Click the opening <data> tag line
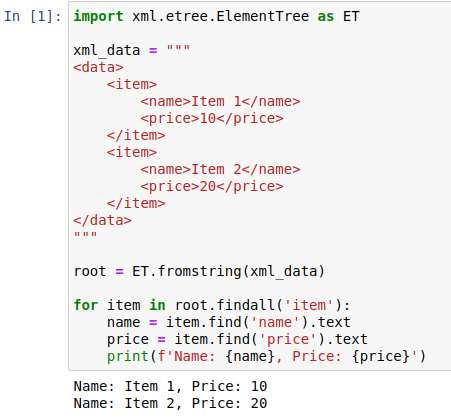This screenshot has height=418, width=451. pos(98,67)
